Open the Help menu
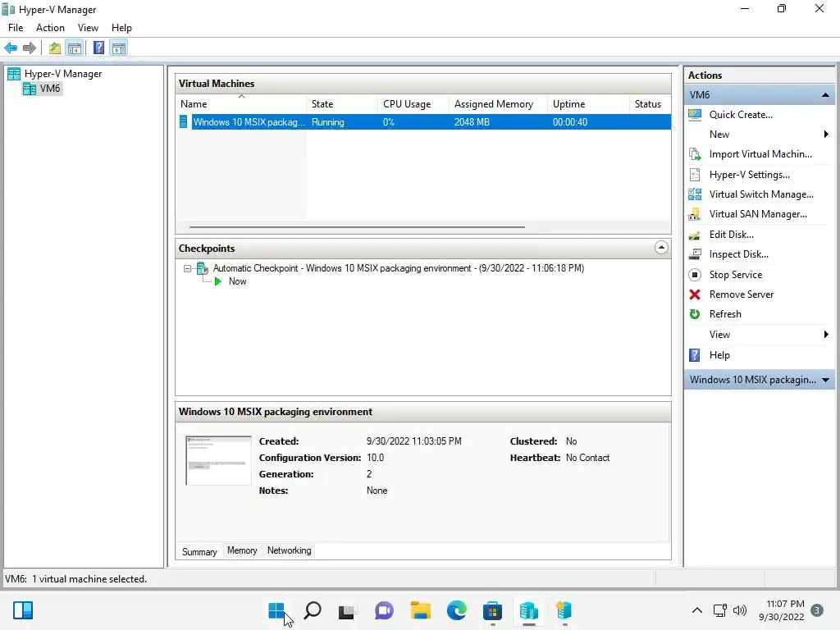Image resolution: width=840 pixels, height=630 pixels. [x=121, y=28]
